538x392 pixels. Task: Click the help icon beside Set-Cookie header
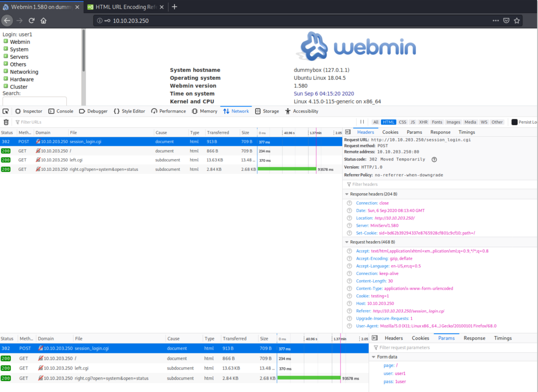point(349,233)
